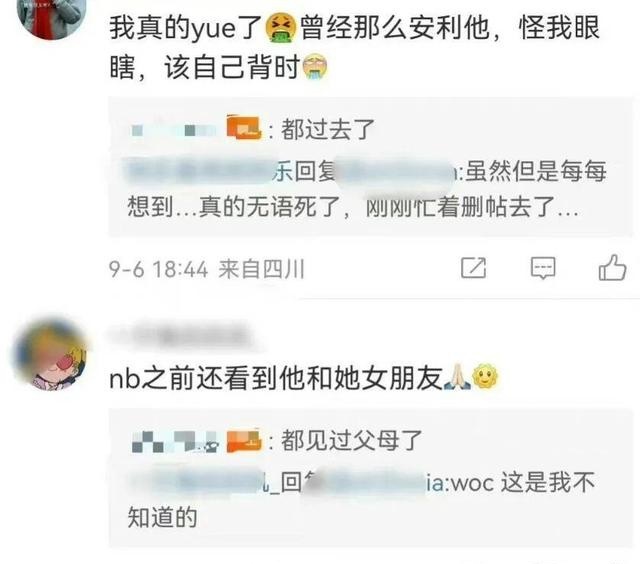Tap the orange badge beside "都过去了"
The width and height of the screenshot is (640, 564).
(x=244, y=128)
